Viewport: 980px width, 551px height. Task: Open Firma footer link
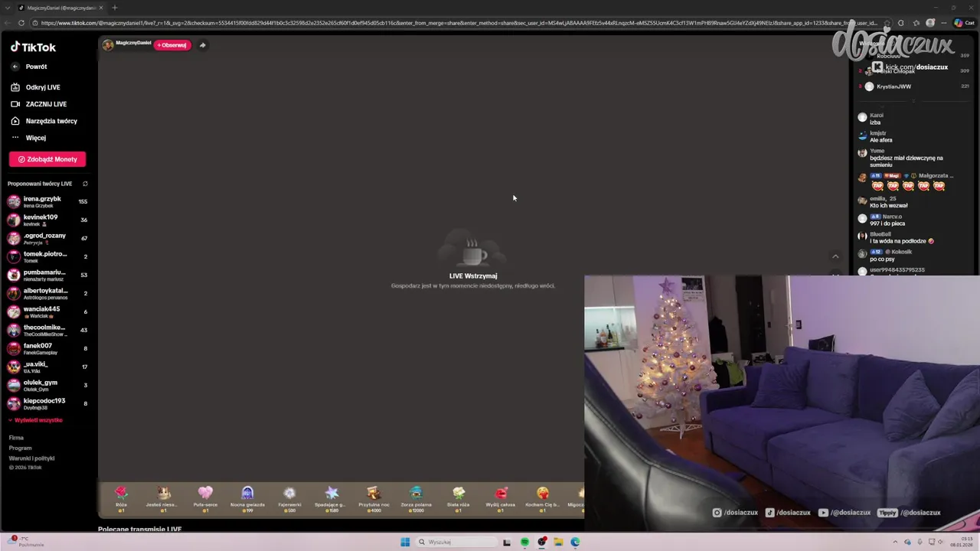point(16,438)
